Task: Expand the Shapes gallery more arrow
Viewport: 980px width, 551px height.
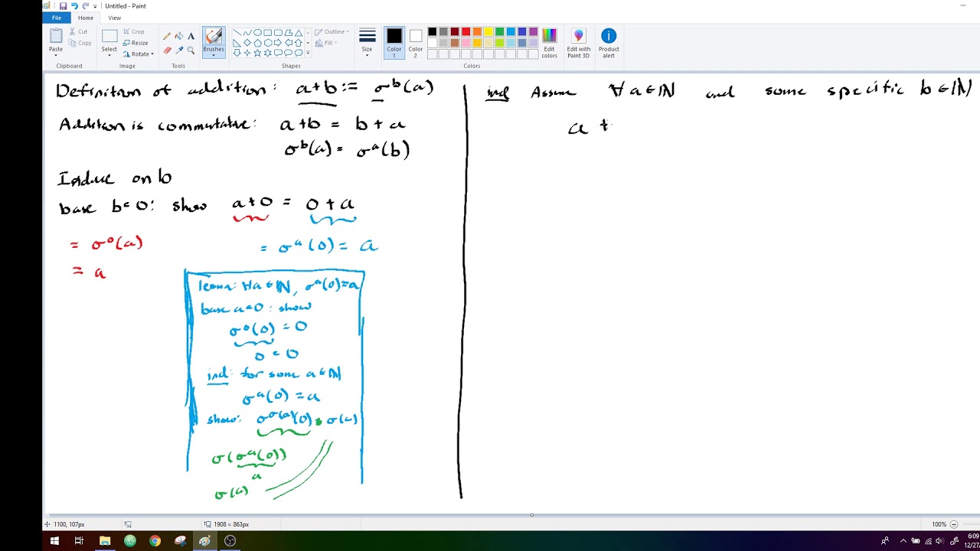Action: pos(308,53)
